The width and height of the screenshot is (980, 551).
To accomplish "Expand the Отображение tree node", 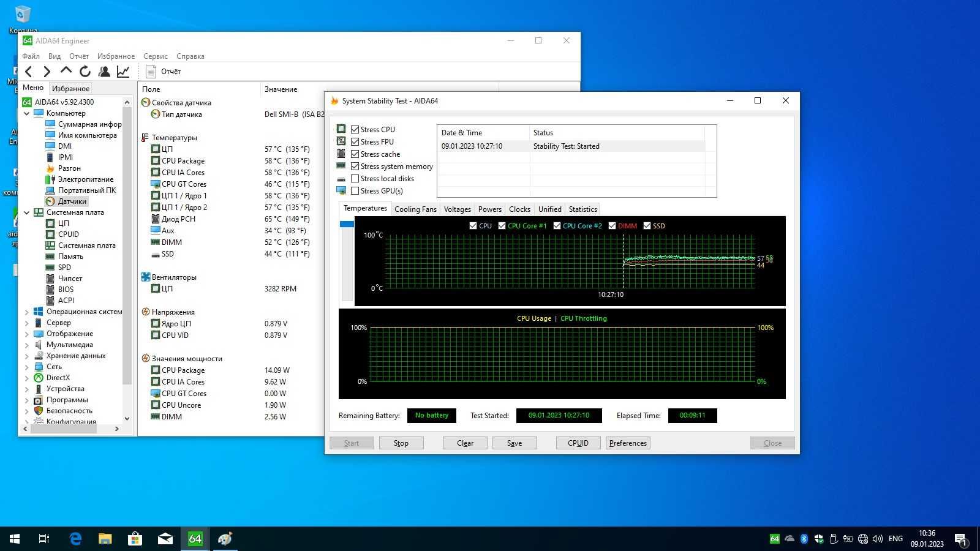I will tap(26, 334).
